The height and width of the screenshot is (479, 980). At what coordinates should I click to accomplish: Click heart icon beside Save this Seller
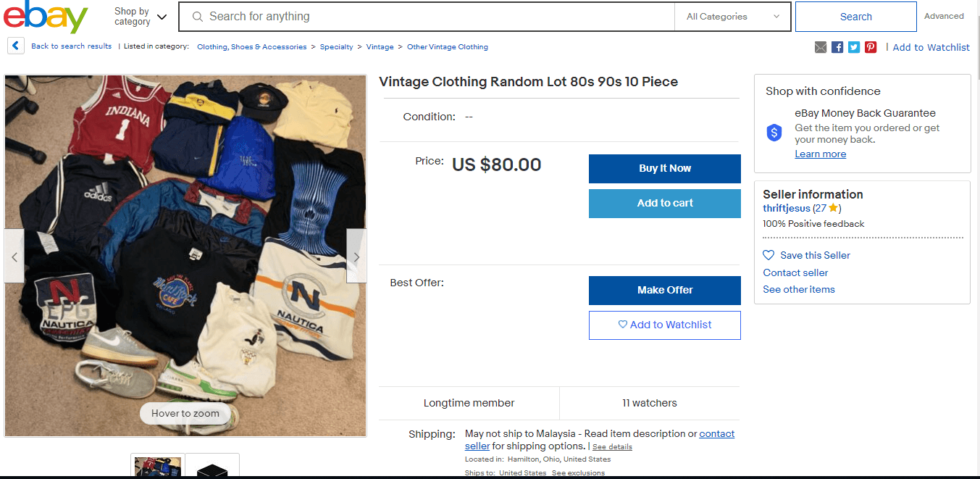pyautogui.click(x=768, y=255)
